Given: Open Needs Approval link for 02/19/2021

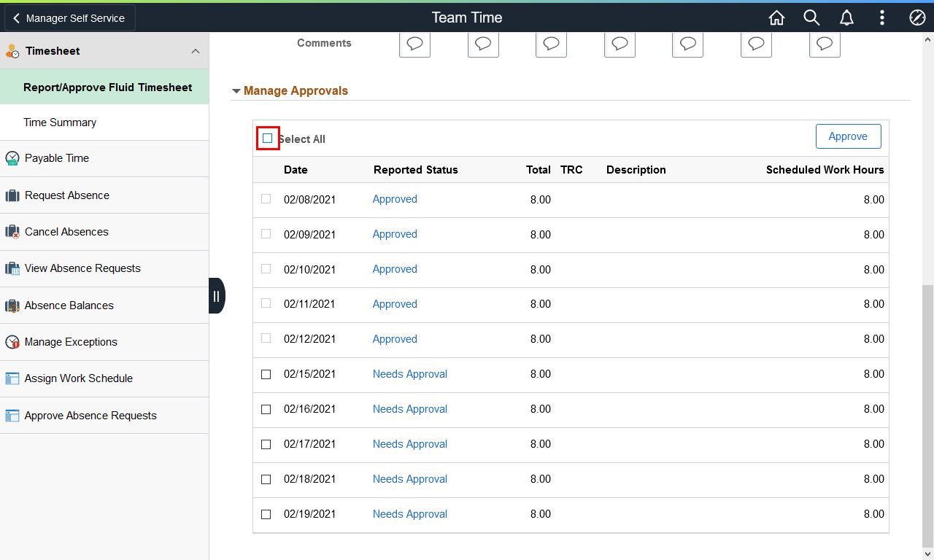Looking at the screenshot, I should (410, 514).
